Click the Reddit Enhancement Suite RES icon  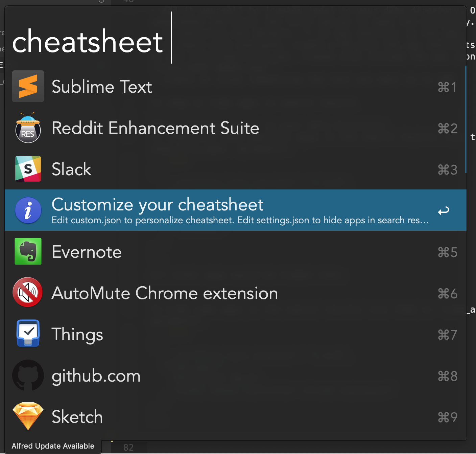pos(28,128)
